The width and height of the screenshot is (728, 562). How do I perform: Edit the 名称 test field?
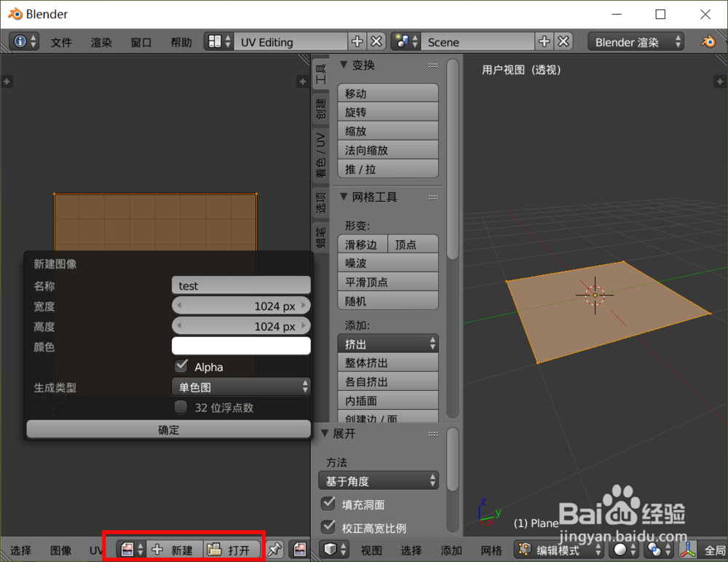[241, 285]
